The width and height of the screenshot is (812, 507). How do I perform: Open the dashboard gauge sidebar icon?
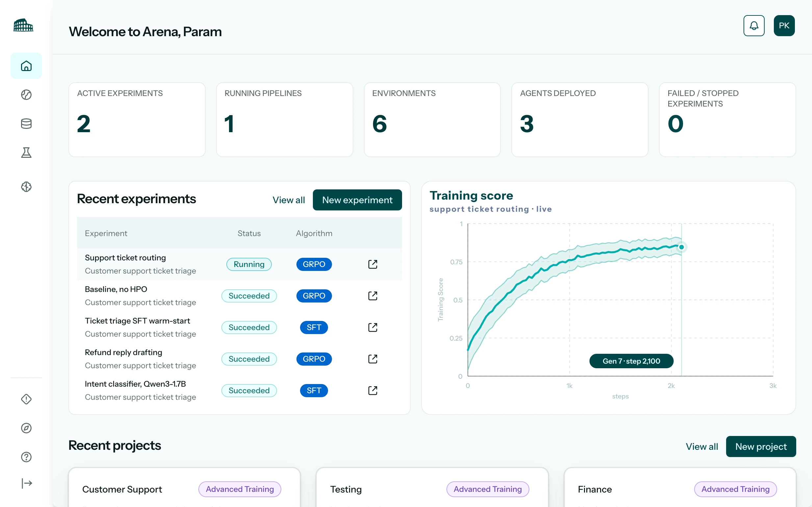[x=26, y=95]
